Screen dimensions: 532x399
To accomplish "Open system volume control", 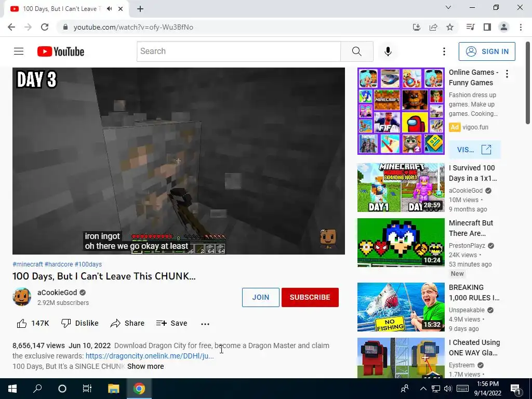I will 448,389.
